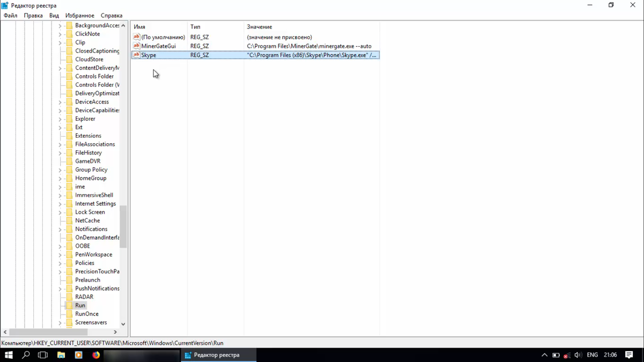Open the battery status tray icon
The image size is (644, 362).
point(556,355)
